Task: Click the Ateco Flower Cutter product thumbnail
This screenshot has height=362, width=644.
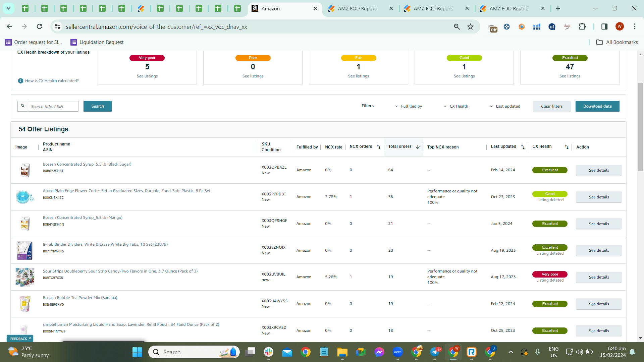Action: pos(25,197)
